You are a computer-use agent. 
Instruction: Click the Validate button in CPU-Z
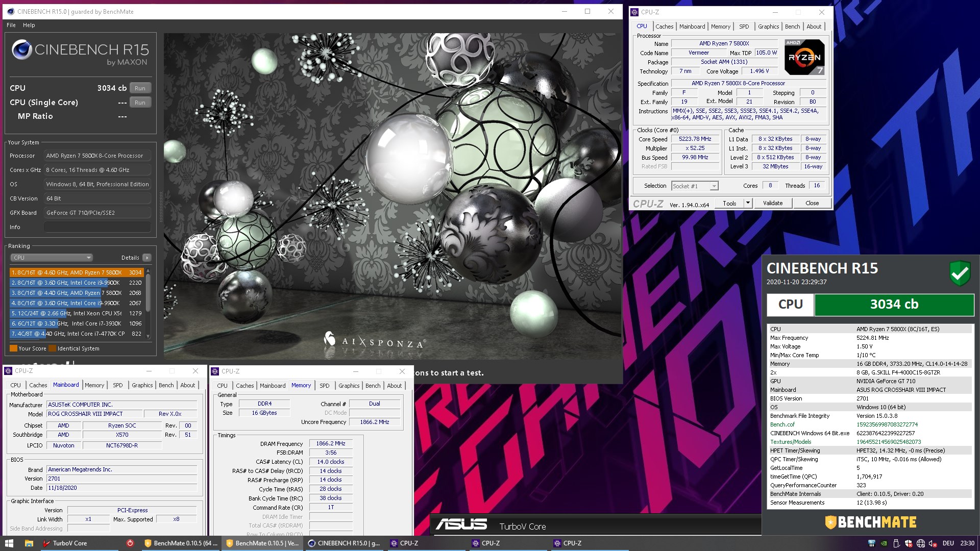(x=773, y=203)
